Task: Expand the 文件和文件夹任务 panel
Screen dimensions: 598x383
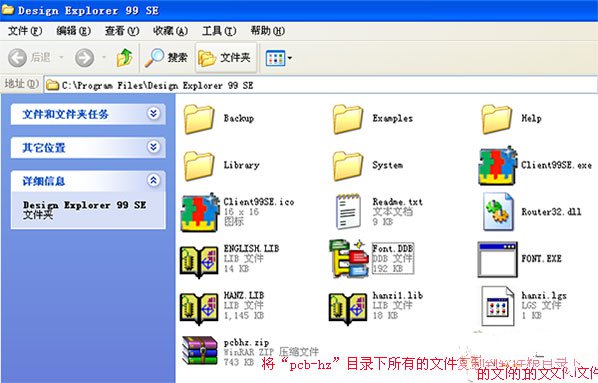Action: pos(154,113)
